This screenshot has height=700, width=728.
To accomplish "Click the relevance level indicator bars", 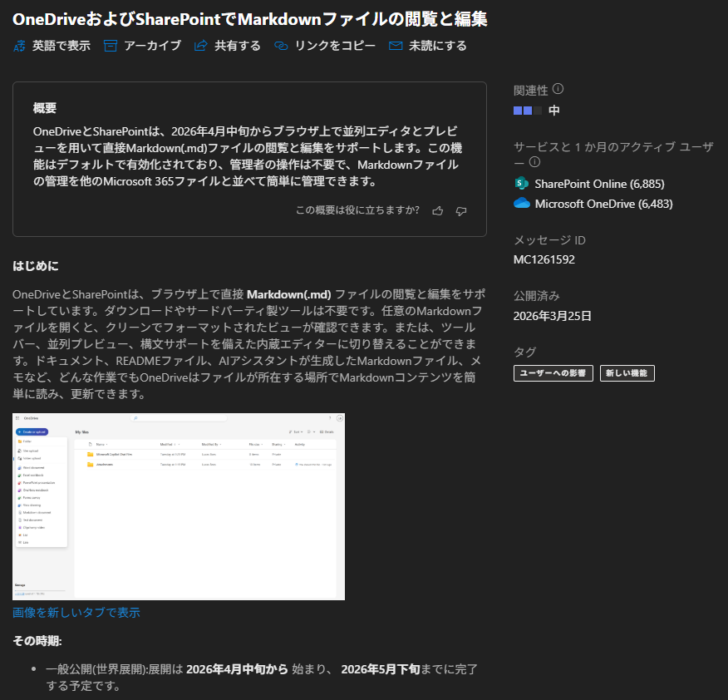I will pos(528,111).
